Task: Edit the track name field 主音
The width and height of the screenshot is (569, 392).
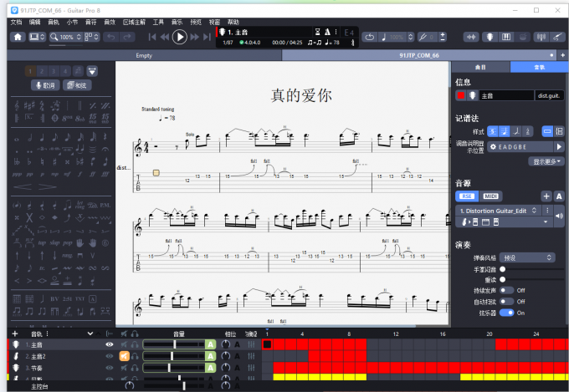Action: tap(506, 95)
